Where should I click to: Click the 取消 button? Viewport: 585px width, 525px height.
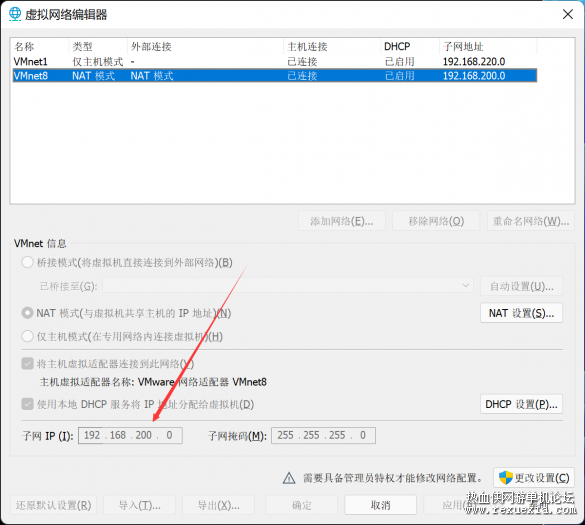tap(380, 505)
